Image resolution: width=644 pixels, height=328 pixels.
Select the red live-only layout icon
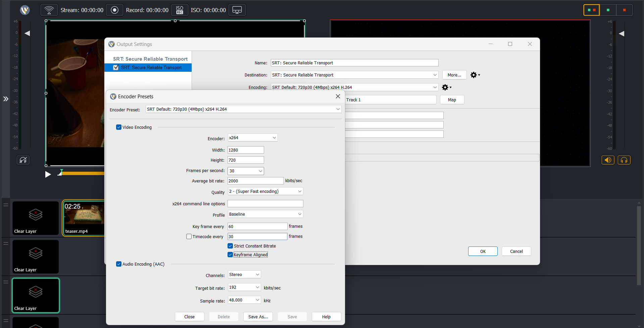click(624, 10)
